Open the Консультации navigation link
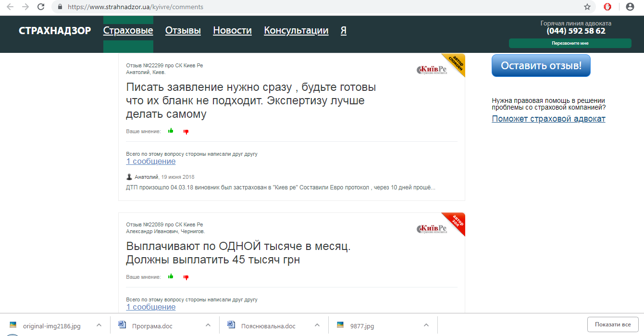Viewport: 644px width, 336px height. [296, 31]
